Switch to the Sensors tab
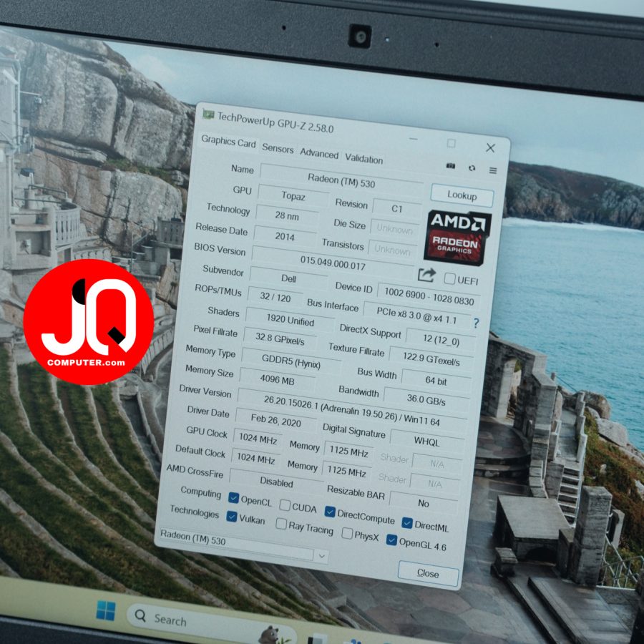Image resolution: width=644 pixels, height=644 pixels. (x=278, y=148)
